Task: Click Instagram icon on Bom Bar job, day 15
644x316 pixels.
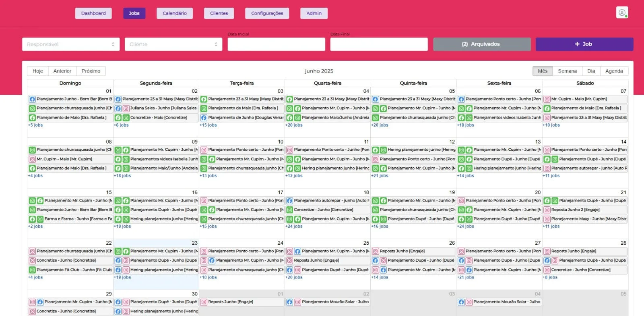Action: pyautogui.click(x=32, y=210)
